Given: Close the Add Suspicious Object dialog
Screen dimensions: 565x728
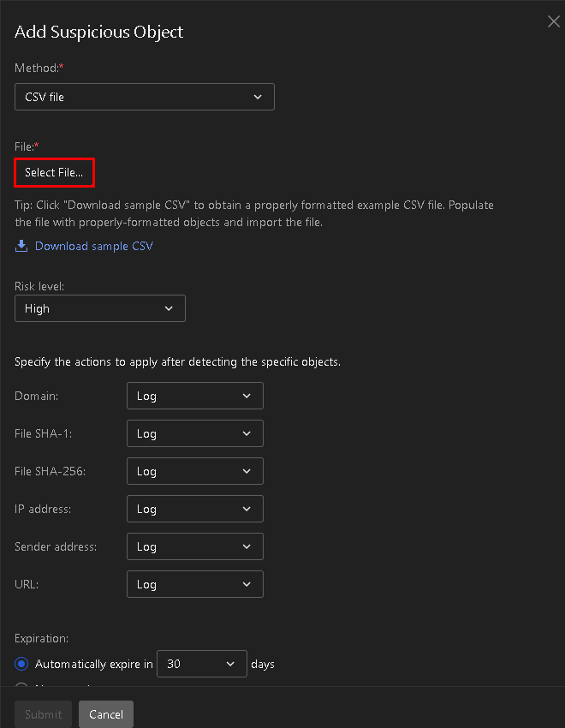Looking at the screenshot, I should click(553, 22).
